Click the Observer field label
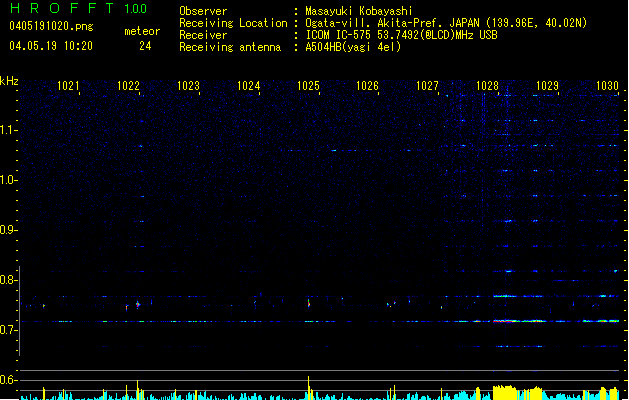This screenshot has width=629, height=400. click(x=203, y=11)
